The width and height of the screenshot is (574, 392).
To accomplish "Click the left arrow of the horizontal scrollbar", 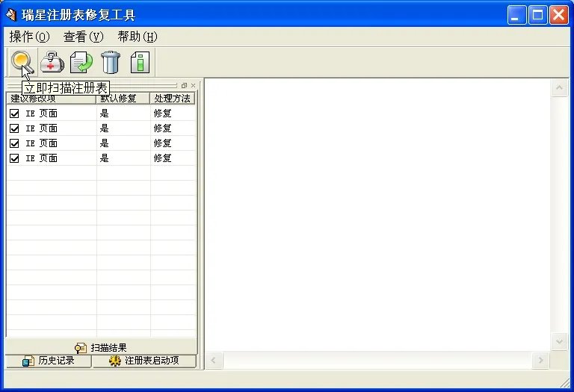I will point(214,361).
